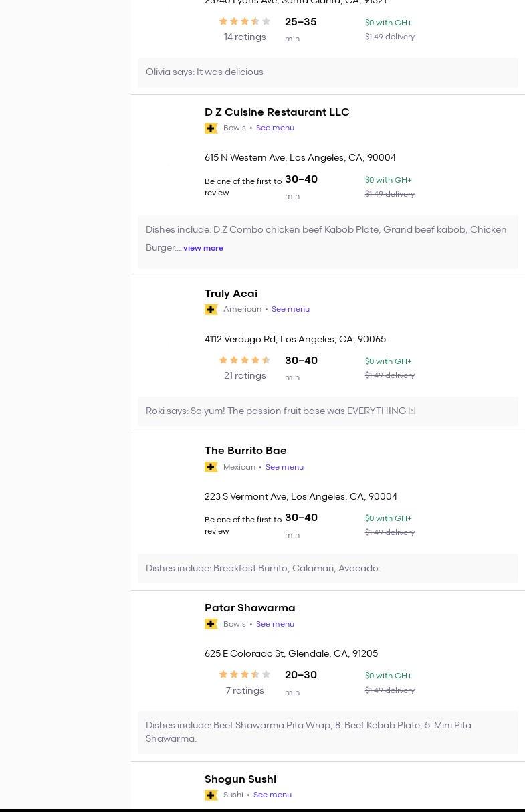Click GH+ badge icon beside D Z Cuisine Bowls
Screen dimensions: 525x812
211,128
